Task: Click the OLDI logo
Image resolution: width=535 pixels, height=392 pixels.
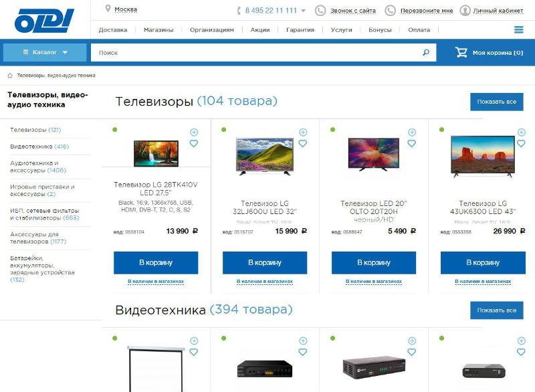Action: coord(44,21)
